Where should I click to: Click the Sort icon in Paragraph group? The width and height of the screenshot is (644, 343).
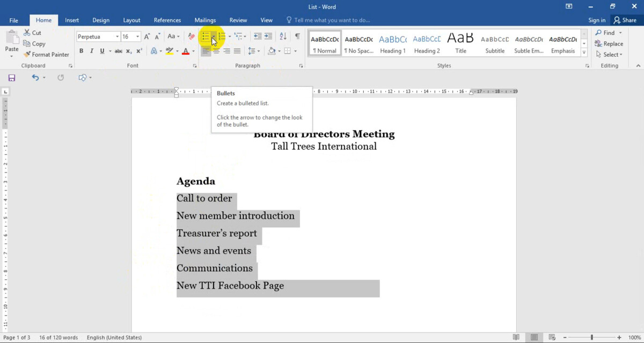click(x=283, y=36)
